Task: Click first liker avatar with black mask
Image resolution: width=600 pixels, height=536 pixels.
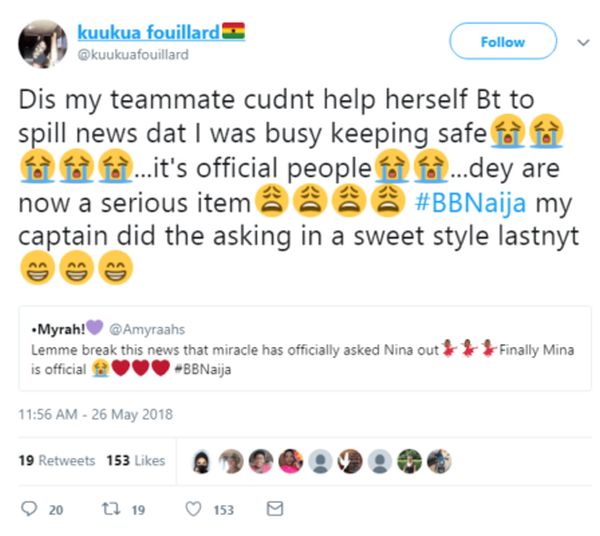Action: click(202, 461)
